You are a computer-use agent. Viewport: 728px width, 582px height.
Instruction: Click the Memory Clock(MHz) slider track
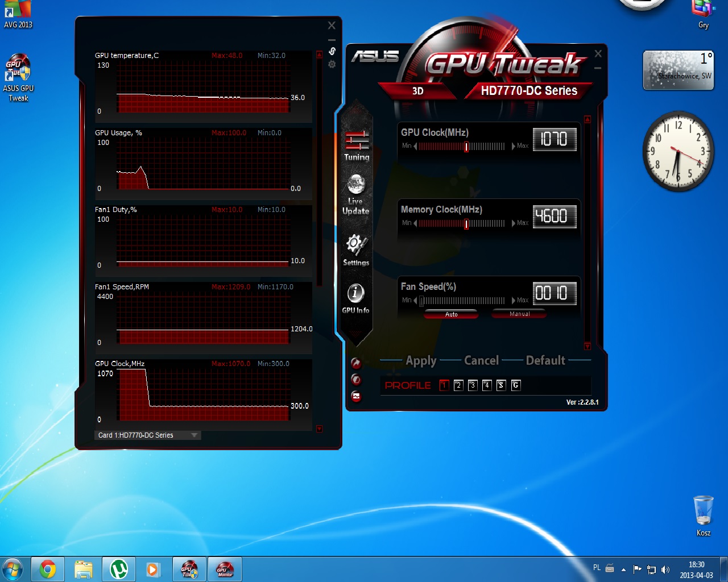coord(462,223)
